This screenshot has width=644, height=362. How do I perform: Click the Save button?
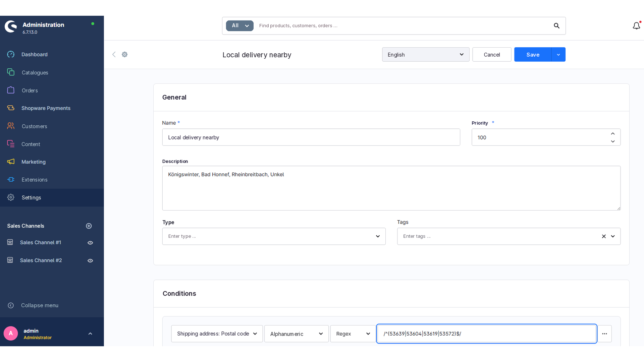pos(533,54)
